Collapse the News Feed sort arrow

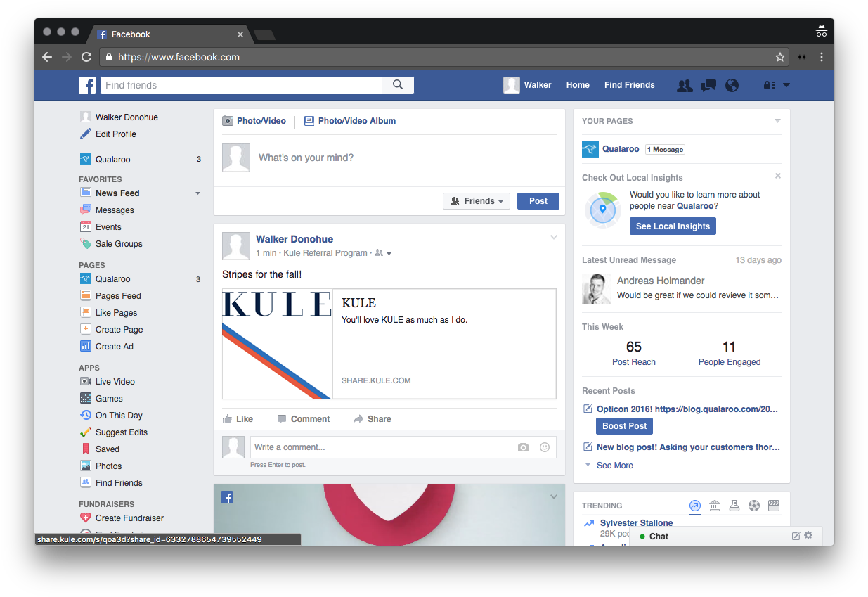[197, 193]
